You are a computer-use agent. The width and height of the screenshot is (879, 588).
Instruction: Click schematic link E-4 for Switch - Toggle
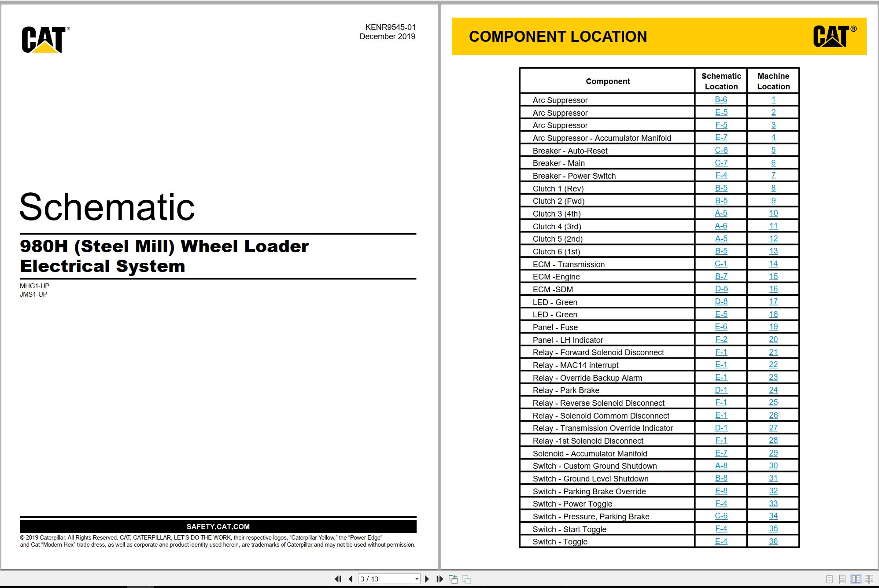[721, 541]
